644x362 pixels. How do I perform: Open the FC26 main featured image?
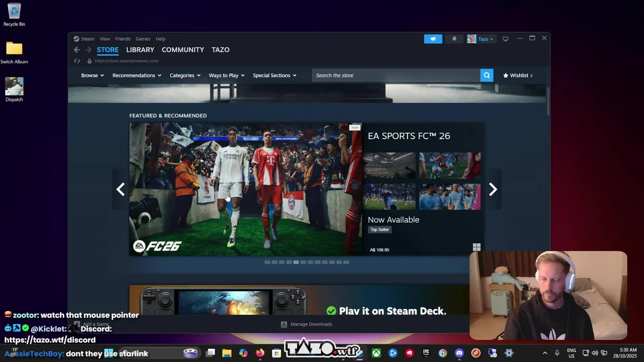click(x=246, y=189)
